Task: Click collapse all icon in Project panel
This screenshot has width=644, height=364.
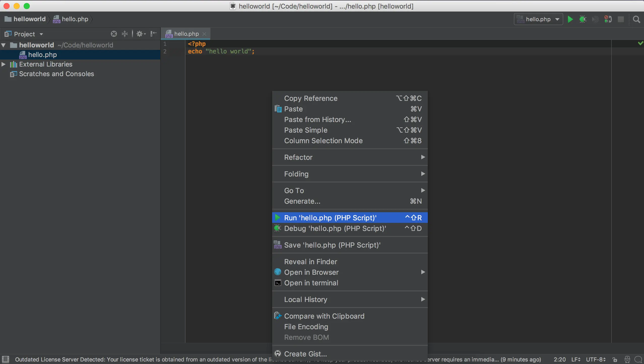Action: coord(125,34)
